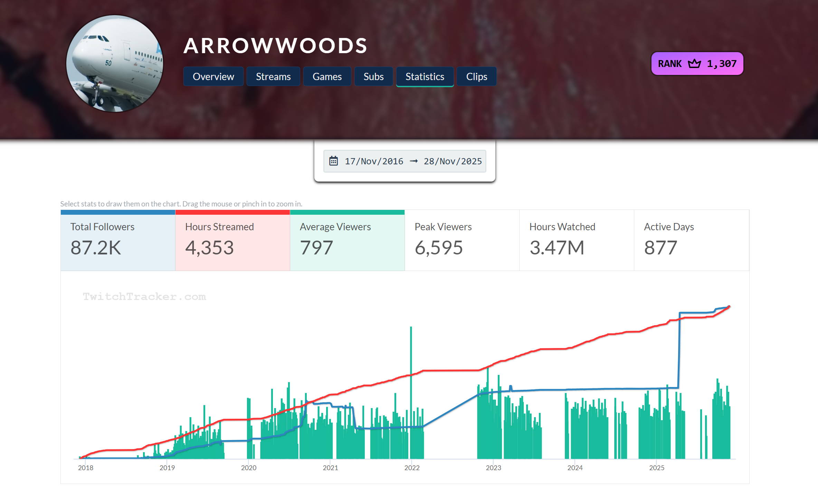The image size is (818, 504).
Task: Click the 2023 label on chart axis
Action: tap(493, 468)
